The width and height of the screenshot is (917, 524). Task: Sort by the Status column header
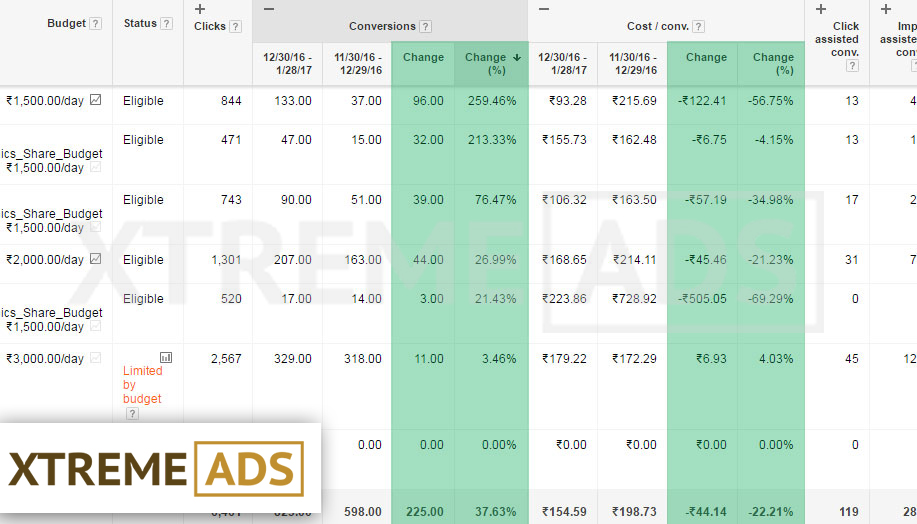click(140, 23)
